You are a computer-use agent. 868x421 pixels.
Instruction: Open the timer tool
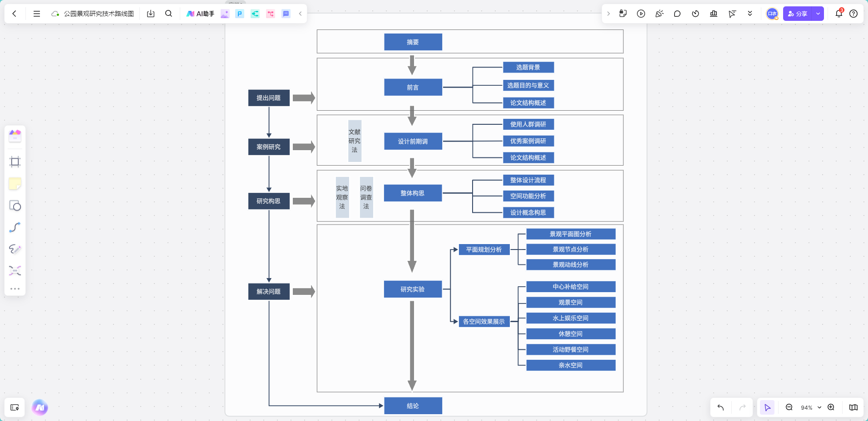coord(695,14)
